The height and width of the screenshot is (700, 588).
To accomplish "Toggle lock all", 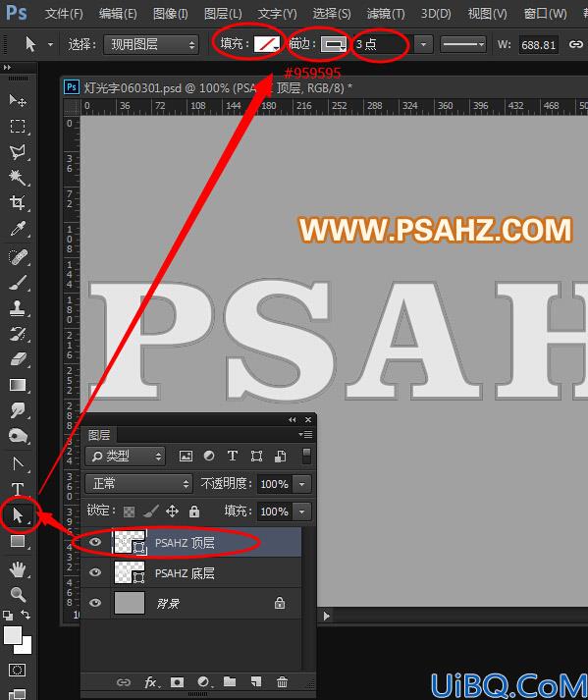I will 193,512.
